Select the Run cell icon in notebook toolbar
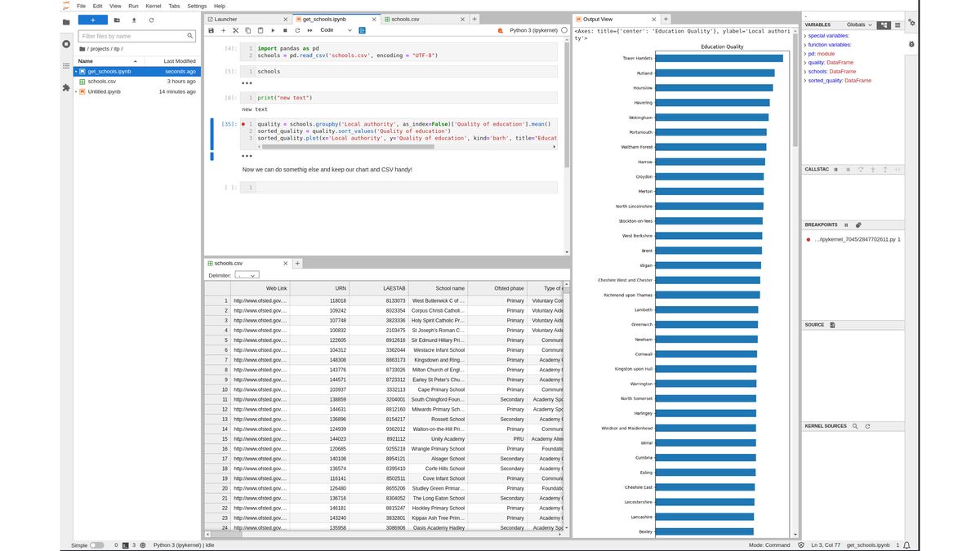The width and height of the screenshot is (980, 551). [x=272, y=30]
